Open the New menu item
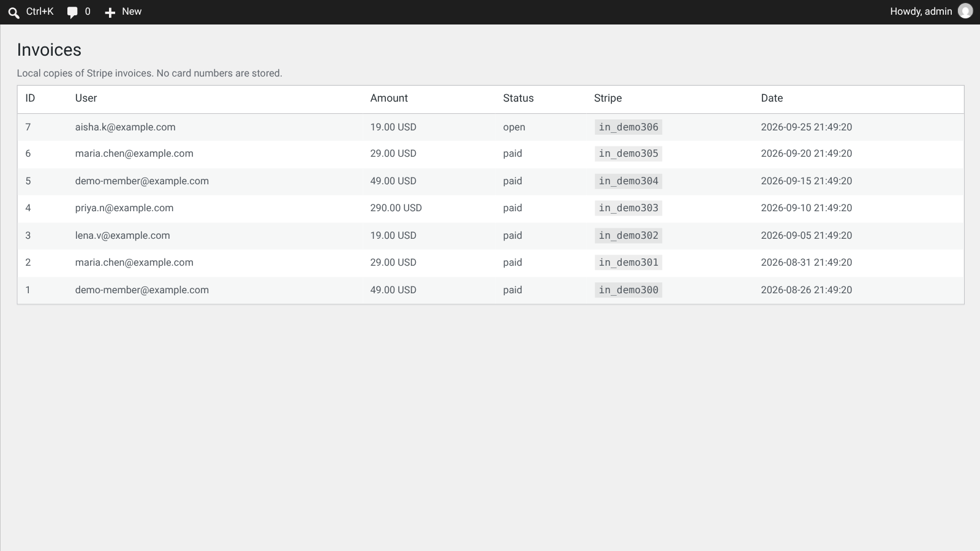980x551 pixels. tap(132, 12)
